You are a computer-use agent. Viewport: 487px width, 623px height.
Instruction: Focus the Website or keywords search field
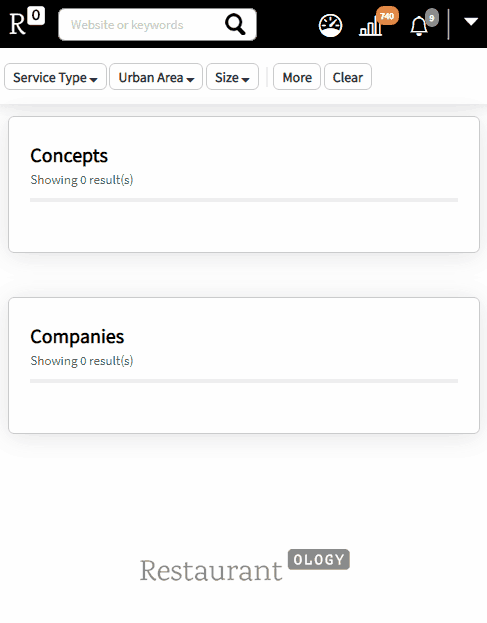[x=143, y=25]
